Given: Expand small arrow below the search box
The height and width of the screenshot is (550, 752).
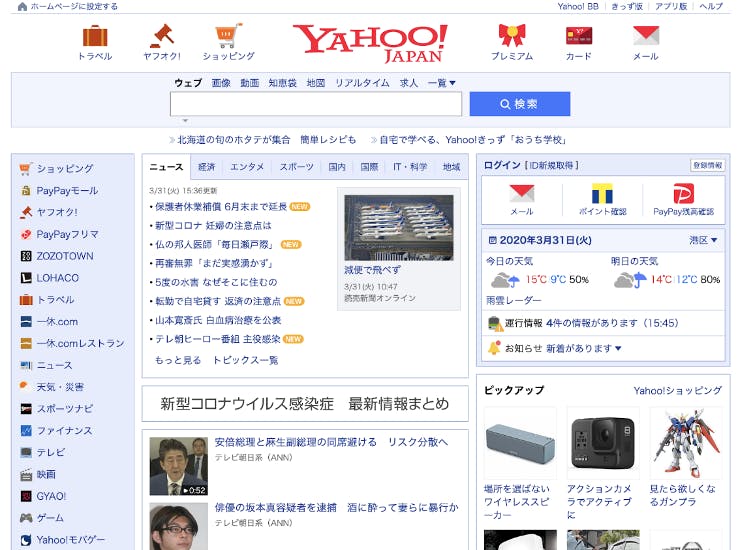Looking at the screenshot, I should pyautogui.click(x=185, y=121).
